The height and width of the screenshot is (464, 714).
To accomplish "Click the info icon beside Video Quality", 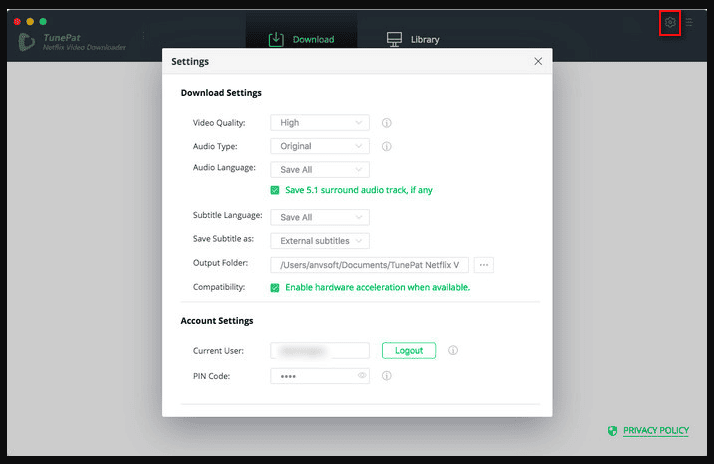I will pos(387,123).
